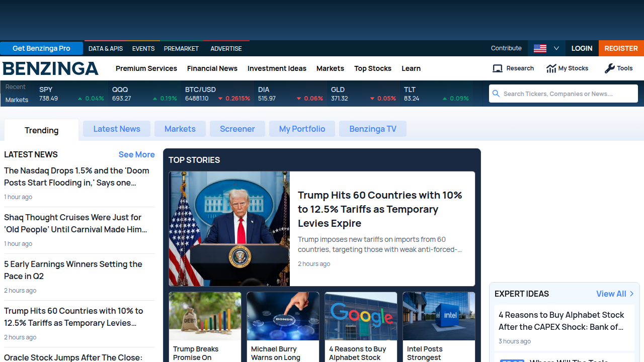Viewport: 644px width, 362px height.
Task: Switch to My Portfolio tab
Action: pyautogui.click(x=302, y=129)
